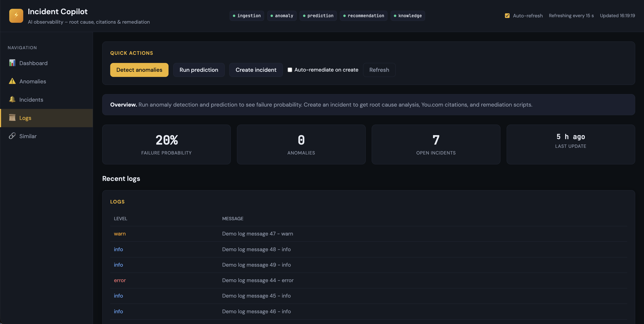Click the ingestion service status chip
The width and height of the screenshot is (644, 324).
click(x=246, y=16)
